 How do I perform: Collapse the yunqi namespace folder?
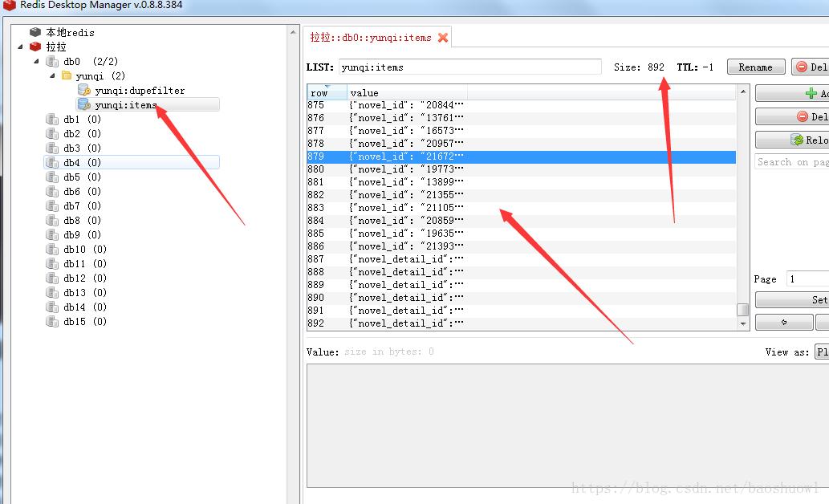(x=52, y=75)
